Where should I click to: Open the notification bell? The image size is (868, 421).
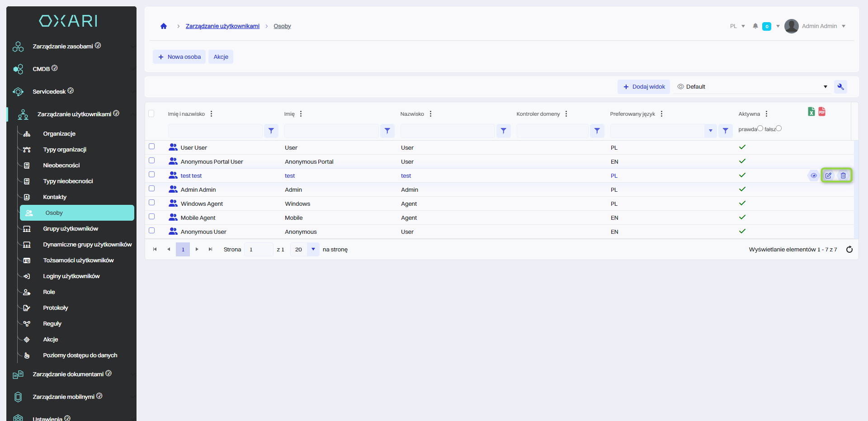(755, 26)
